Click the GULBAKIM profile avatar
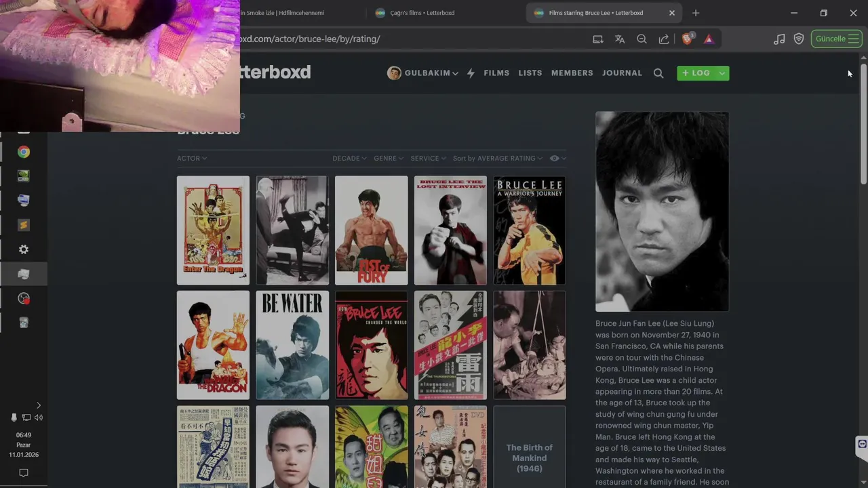Viewport: 868px width, 488px height. click(394, 73)
